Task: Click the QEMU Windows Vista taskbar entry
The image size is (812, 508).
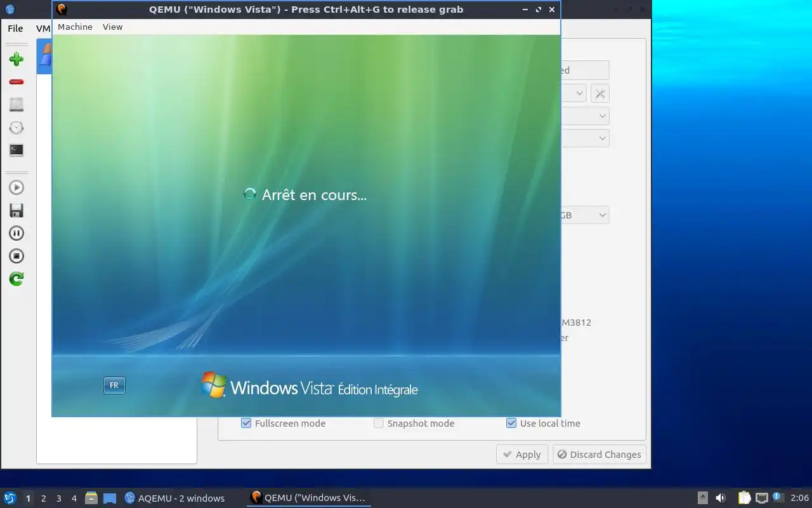Action: tap(309, 498)
